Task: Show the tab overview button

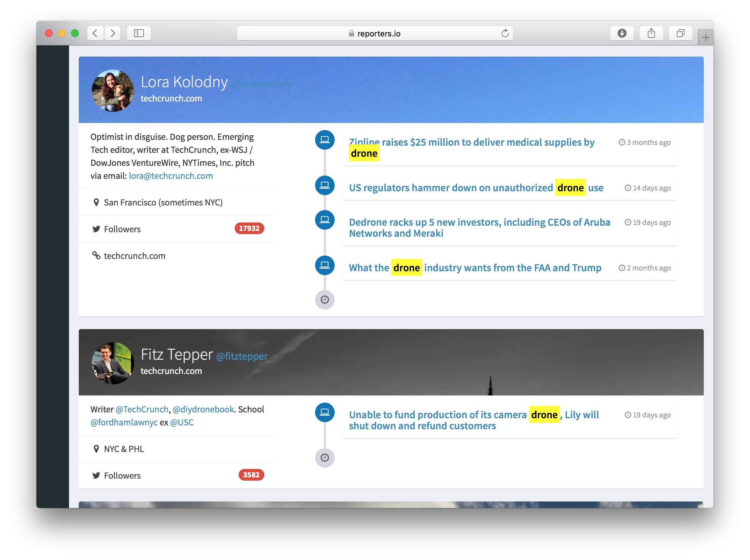Action: click(680, 33)
